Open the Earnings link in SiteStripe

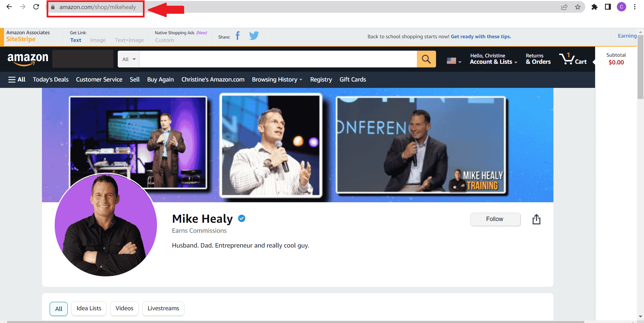(x=627, y=36)
